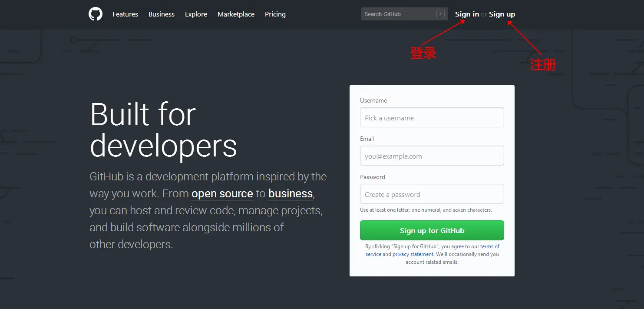Viewport: 644px width, 309px height.
Task: Open the privacy statement link
Action: [x=413, y=254]
